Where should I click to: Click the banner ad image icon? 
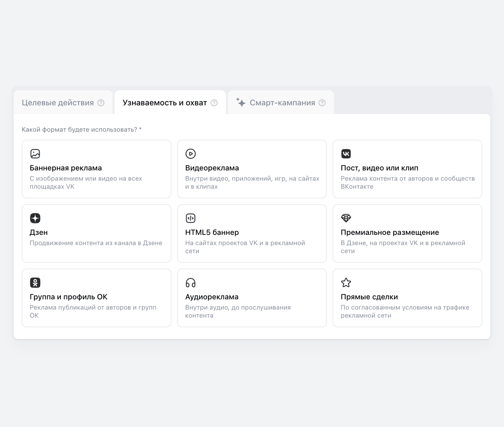tap(35, 154)
